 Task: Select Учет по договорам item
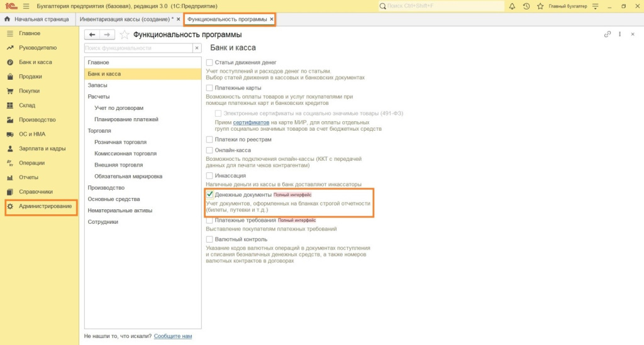[x=143, y=108]
